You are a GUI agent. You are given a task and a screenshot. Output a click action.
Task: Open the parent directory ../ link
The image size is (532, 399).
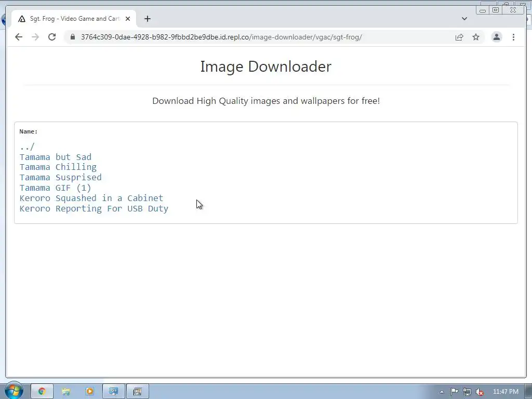tap(27, 147)
